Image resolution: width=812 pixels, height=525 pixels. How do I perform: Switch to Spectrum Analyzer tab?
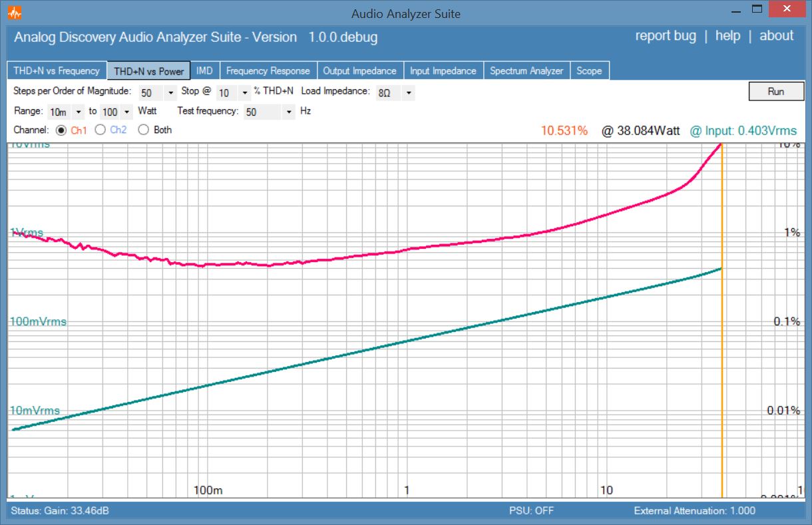pos(526,71)
